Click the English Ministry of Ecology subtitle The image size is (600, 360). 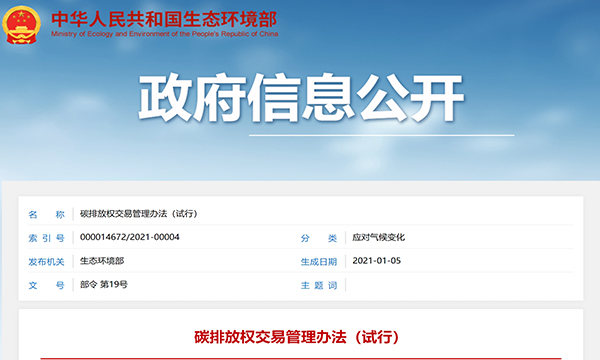165,34
